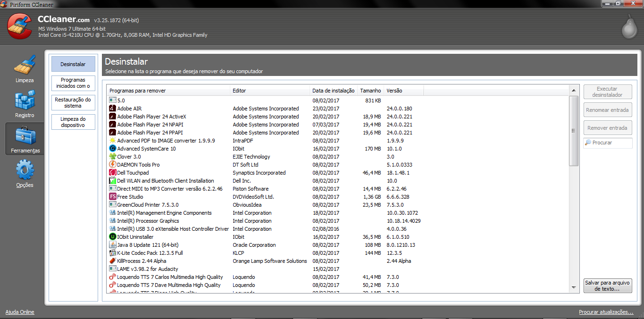The width and height of the screenshot is (644, 319).
Task: Click the list scrollbar up arrow
Action: pos(574,91)
